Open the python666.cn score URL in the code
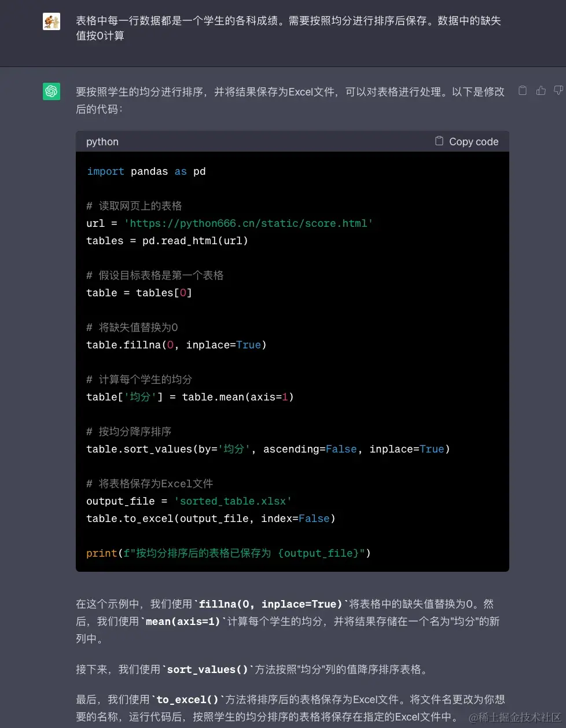The width and height of the screenshot is (566, 728). click(x=249, y=223)
